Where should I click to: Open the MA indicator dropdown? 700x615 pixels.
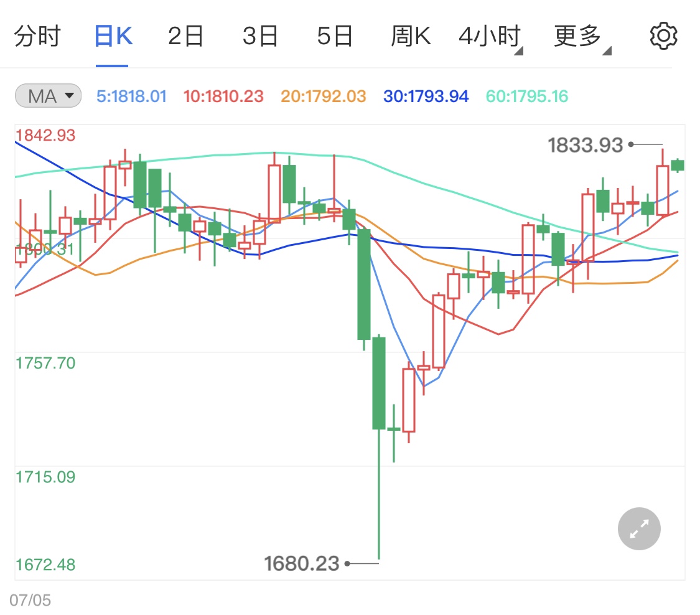coord(47,95)
